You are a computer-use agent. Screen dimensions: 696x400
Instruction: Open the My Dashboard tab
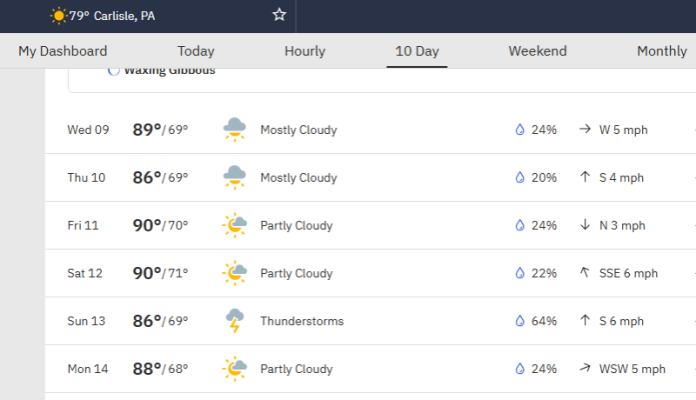coord(63,51)
